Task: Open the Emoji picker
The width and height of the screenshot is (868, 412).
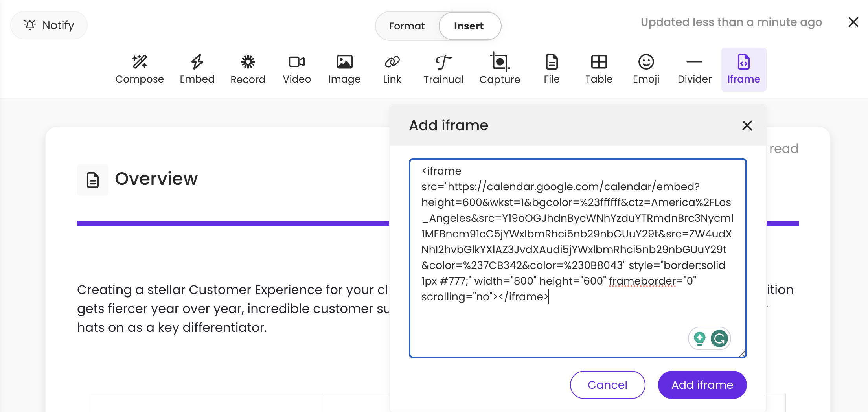Action: click(646, 69)
